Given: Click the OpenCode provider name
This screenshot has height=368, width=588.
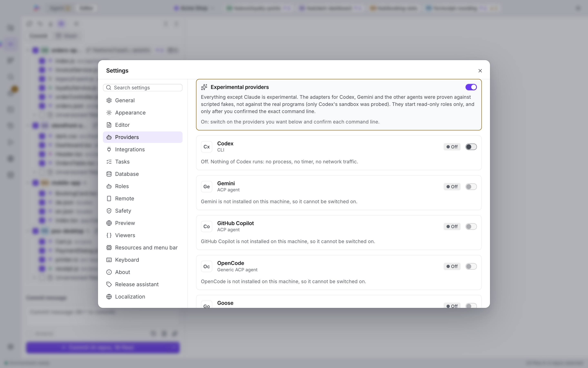Looking at the screenshot, I should pos(231,263).
